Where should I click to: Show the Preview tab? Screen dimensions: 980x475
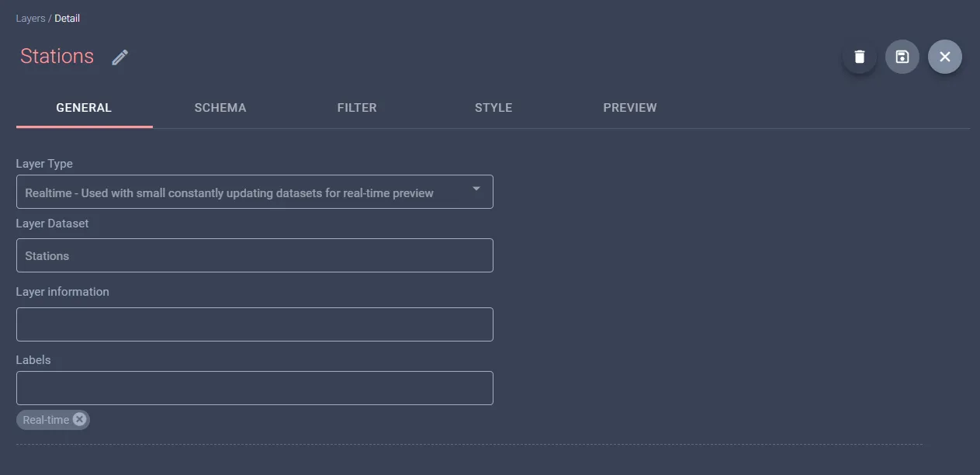point(630,108)
